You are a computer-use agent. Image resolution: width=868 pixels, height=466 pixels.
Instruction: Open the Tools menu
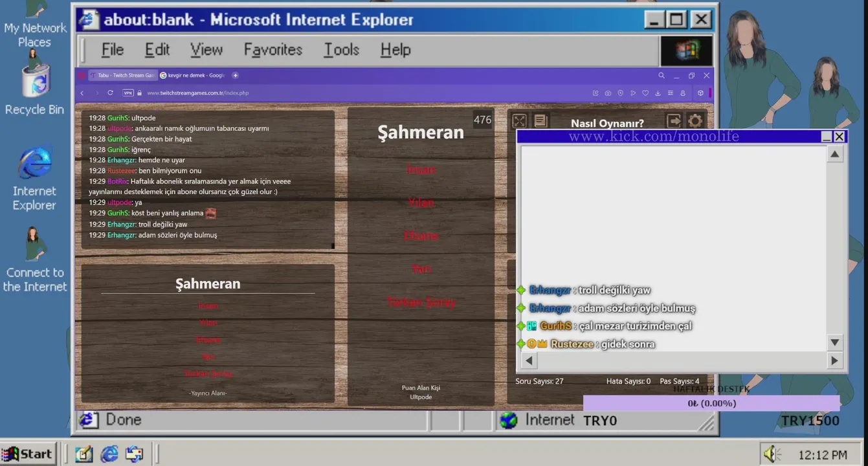click(x=341, y=50)
